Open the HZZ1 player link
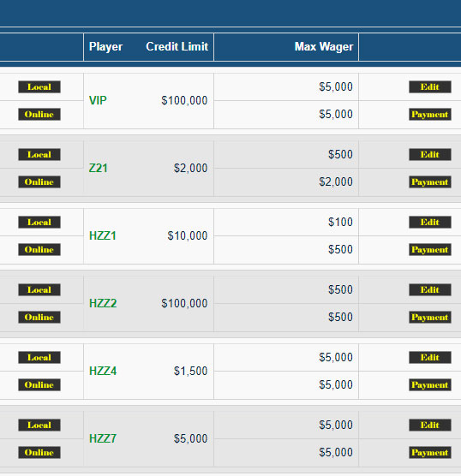This screenshot has height=476, width=461. 103,236
